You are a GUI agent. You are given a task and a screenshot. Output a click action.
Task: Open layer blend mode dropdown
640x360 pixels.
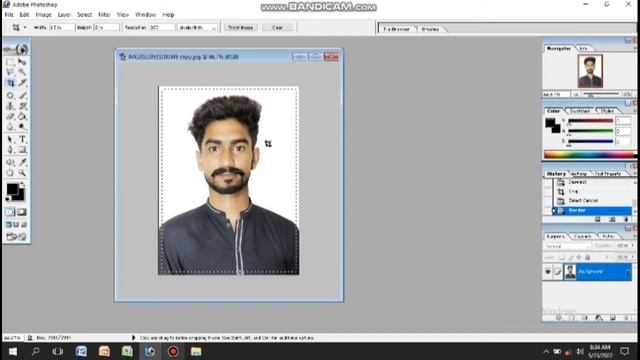click(x=568, y=246)
